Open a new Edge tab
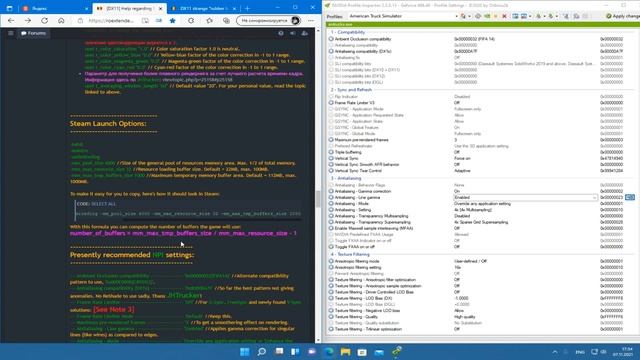The height and width of the screenshot is (360, 640). 247,8
